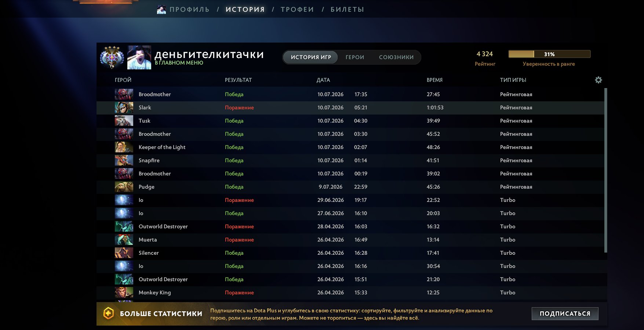Click the ТИП ИГРЫ column header
Screen dimensions: 644x330
coord(513,80)
